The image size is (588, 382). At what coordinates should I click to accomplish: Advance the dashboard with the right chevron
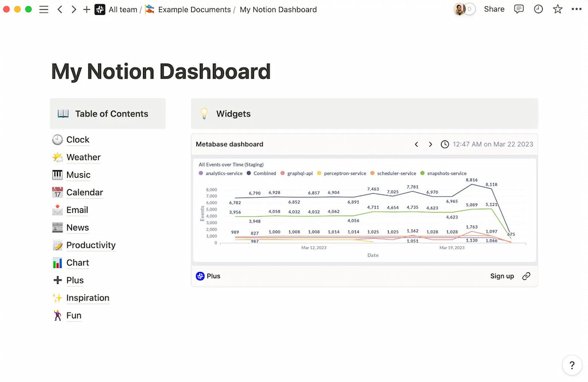point(431,144)
